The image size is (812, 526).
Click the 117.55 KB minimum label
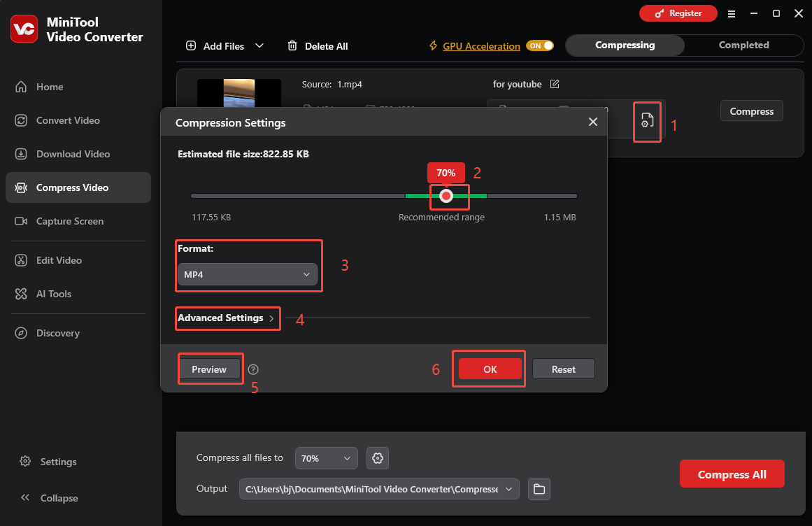[x=211, y=218]
